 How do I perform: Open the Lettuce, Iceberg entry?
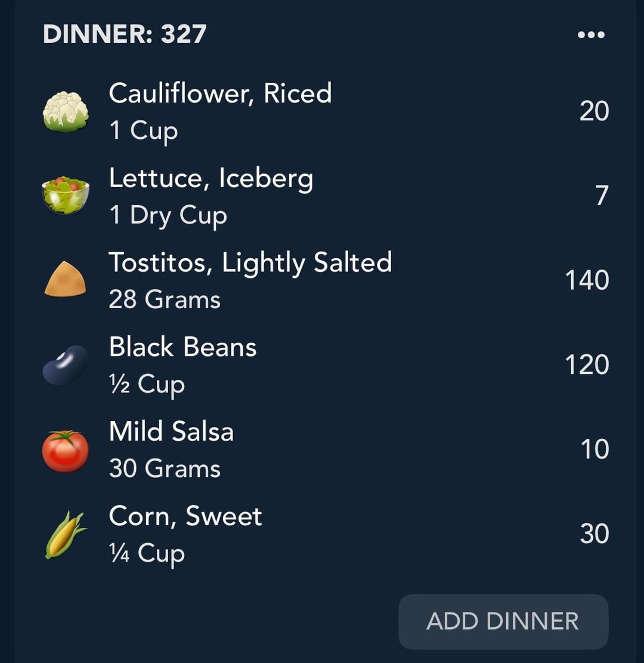(x=326, y=196)
